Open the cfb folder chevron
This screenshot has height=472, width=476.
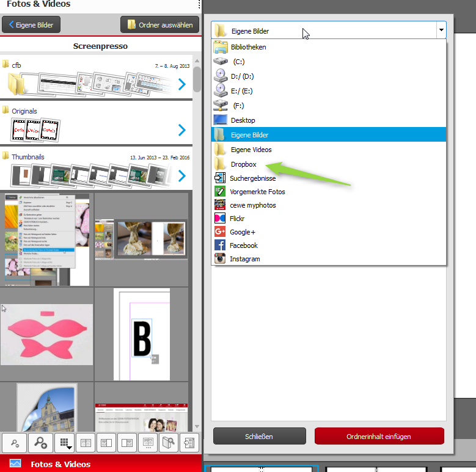pyautogui.click(x=182, y=84)
